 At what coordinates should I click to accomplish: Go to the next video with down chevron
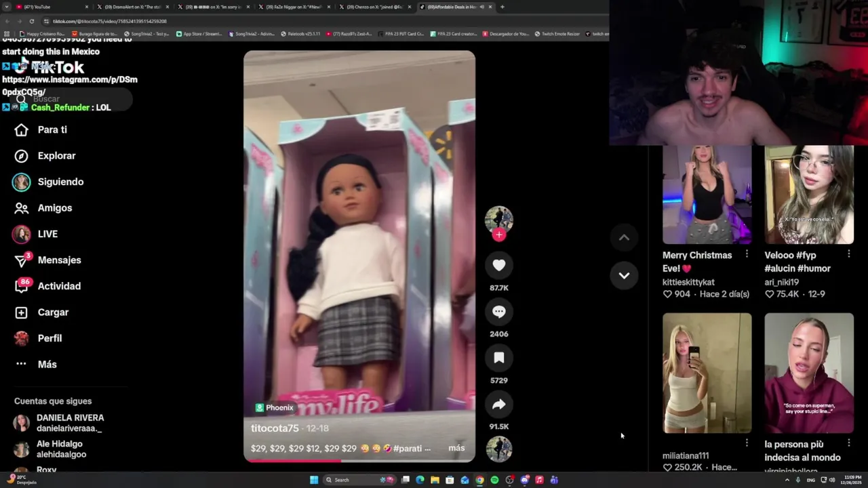point(624,276)
